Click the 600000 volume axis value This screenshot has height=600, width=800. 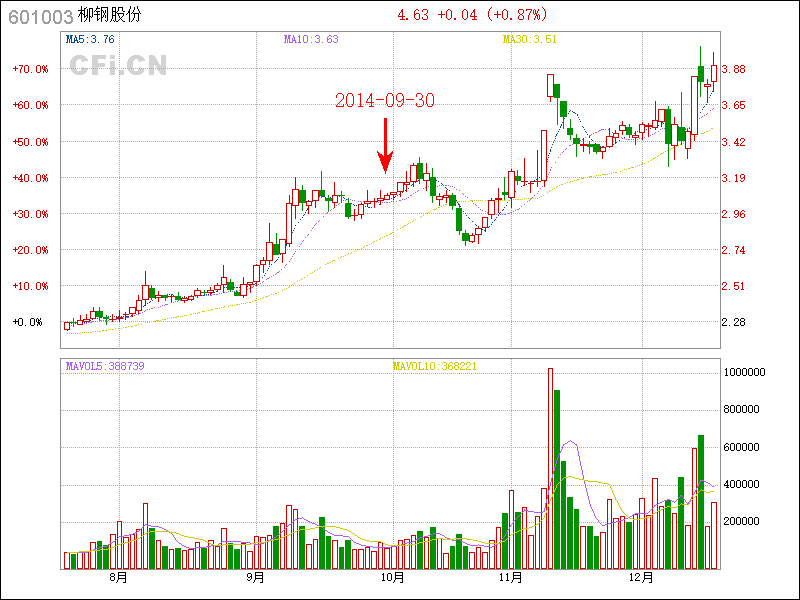(742, 447)
